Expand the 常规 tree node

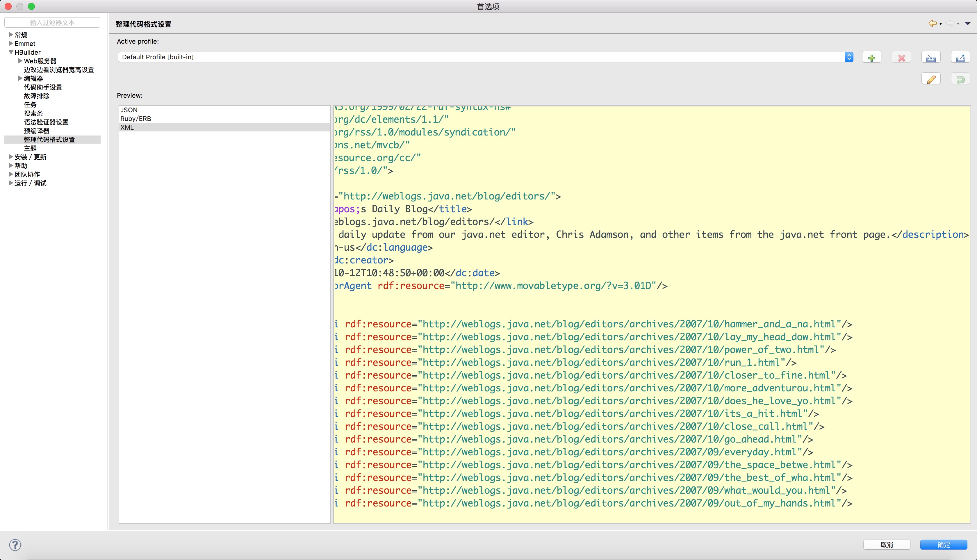[x=11, y=35]
